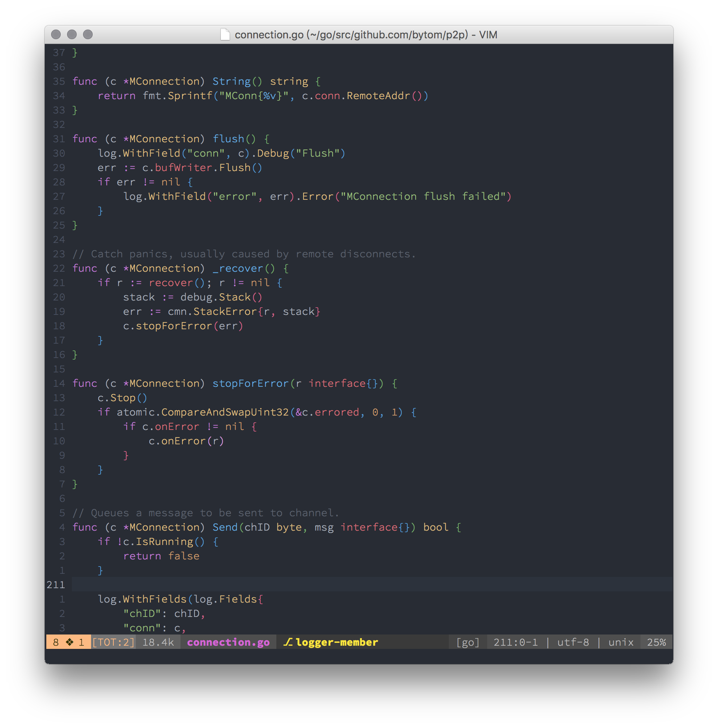Click &c.errored argument

(327, 412)
